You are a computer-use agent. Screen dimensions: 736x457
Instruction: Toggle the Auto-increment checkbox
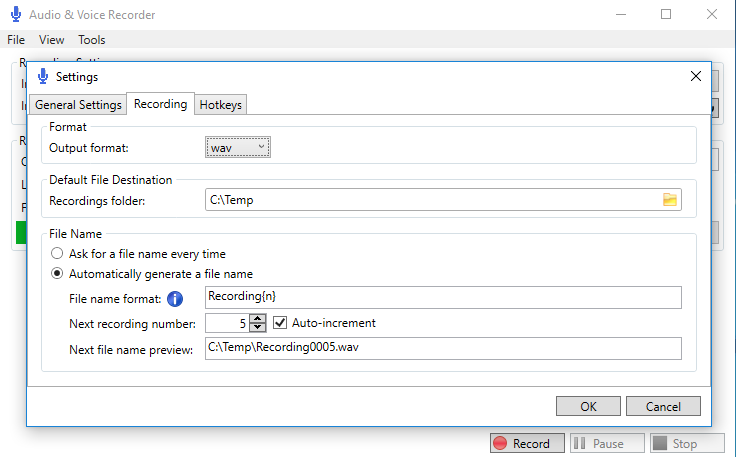click(x=280, y=323)
